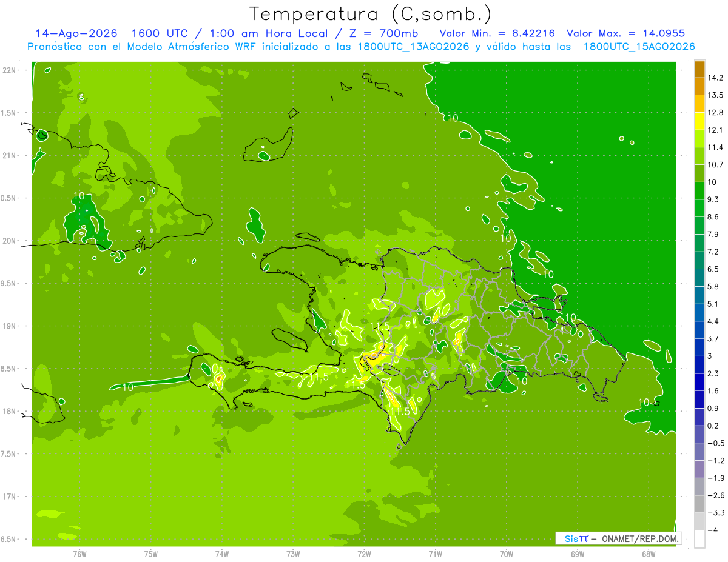Image resolution: width=728 pixels, height=562 pixels.
Task: Pick the orange swatch between 13.5 and 14.2
Action: (699, 87)
